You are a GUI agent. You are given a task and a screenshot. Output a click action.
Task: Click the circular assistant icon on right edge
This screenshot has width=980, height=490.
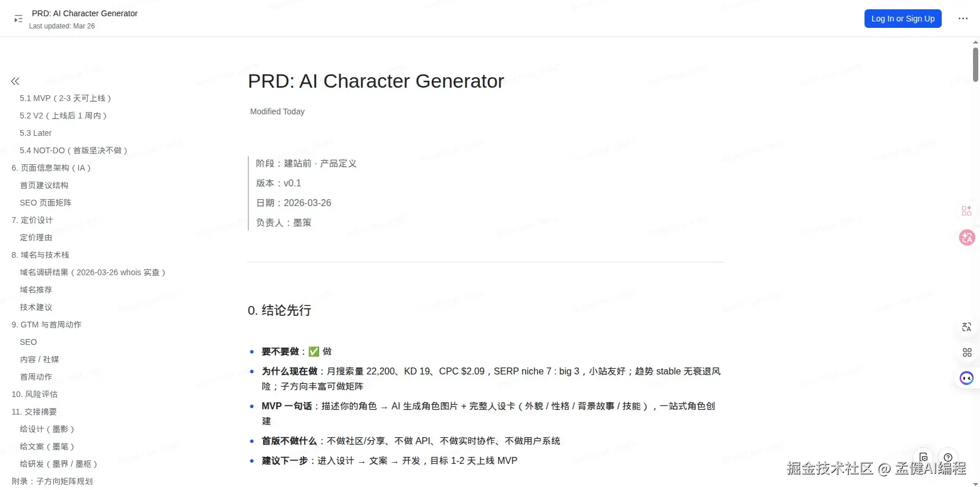(966, 378)
